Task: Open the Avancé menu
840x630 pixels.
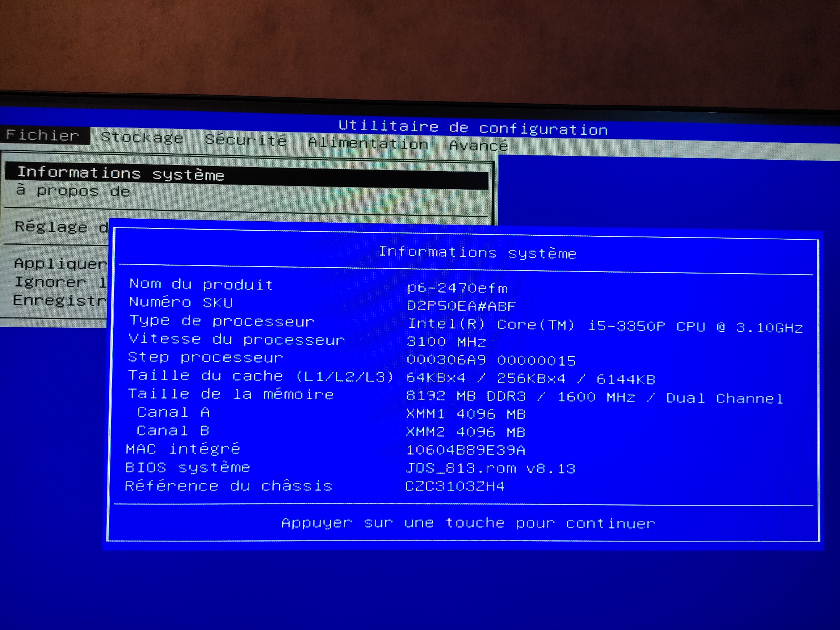Action: [x=478, y=146]
